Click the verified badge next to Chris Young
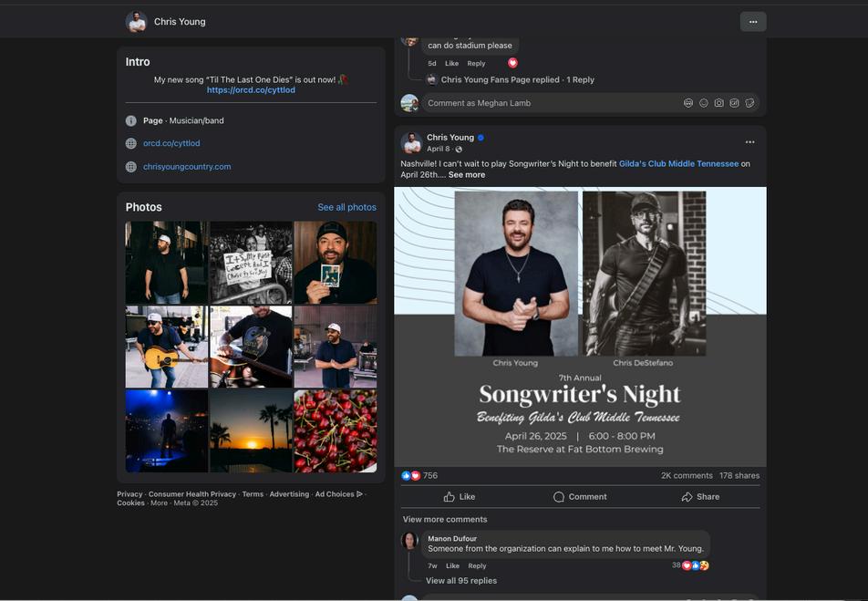 481,138
